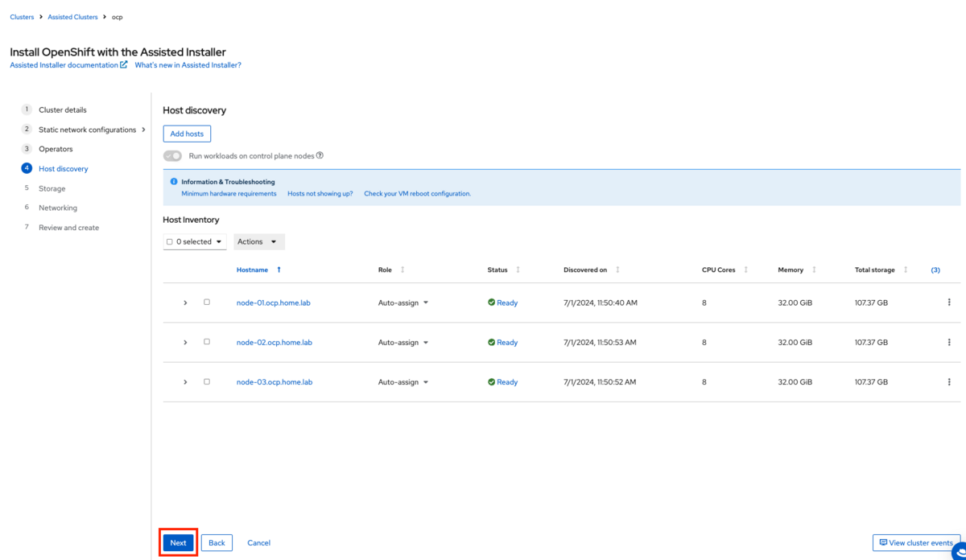
Task: Open Auto-assign role dropdown for node-03
Action: pos(403,382)
